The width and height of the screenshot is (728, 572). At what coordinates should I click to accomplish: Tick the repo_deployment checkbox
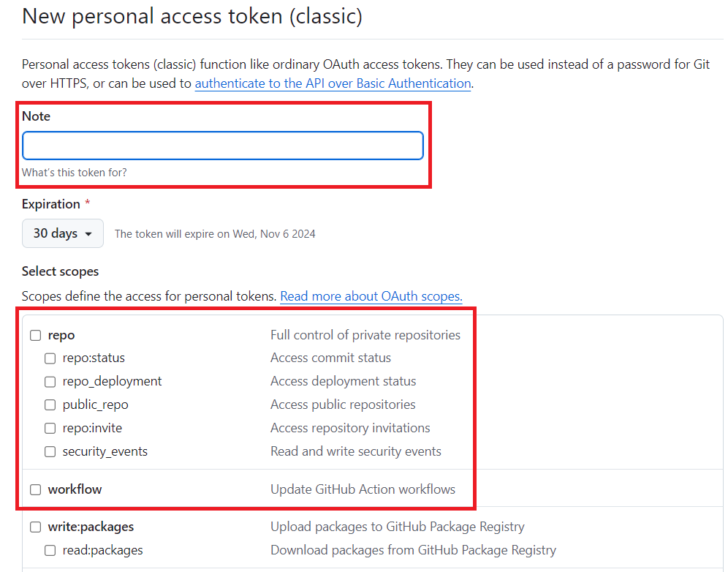(50, 382)
